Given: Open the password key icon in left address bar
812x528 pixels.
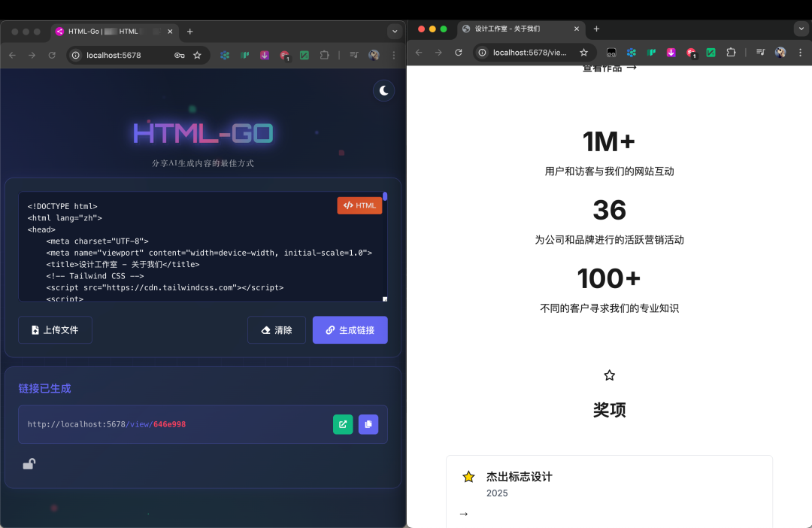Looking at the screenshot, I should [x=179, y=55].
